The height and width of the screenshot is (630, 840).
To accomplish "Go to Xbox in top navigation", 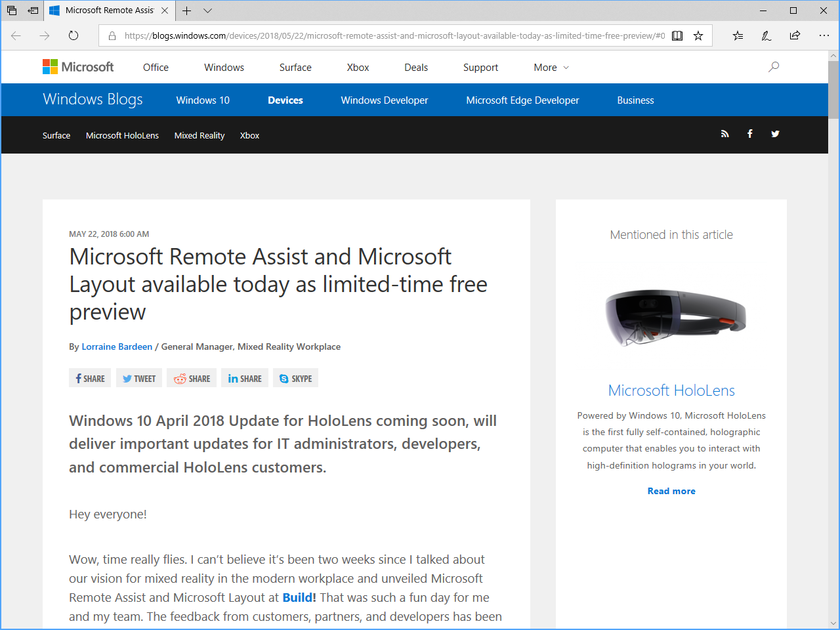I will (358, 68).
